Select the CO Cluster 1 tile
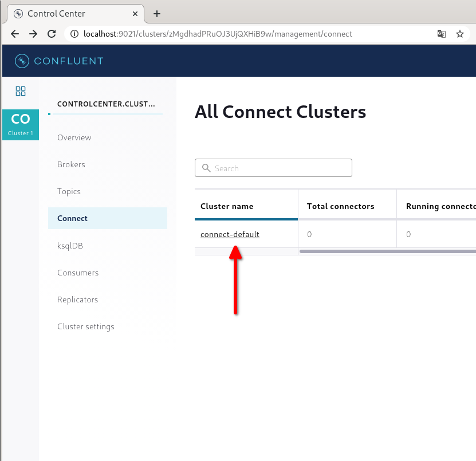This screenshot has width=476, height=461. tap(21, 124)
